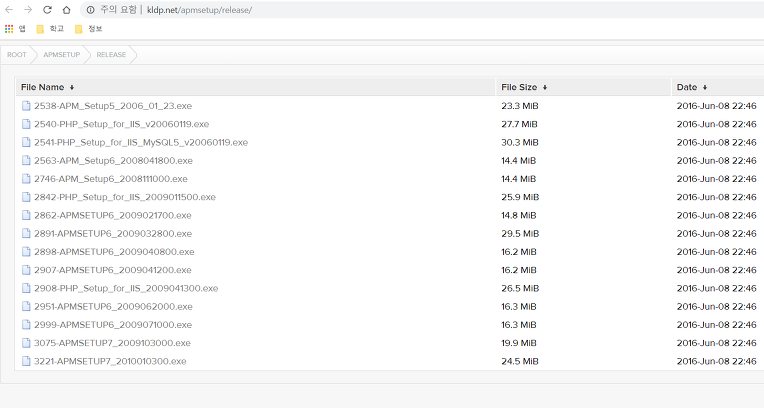This screenshot has width=764, height=408.
Task: Click file icon of 2538-APM_Setup5_2006_01_23.exe
Action: [x=26, y=106]
